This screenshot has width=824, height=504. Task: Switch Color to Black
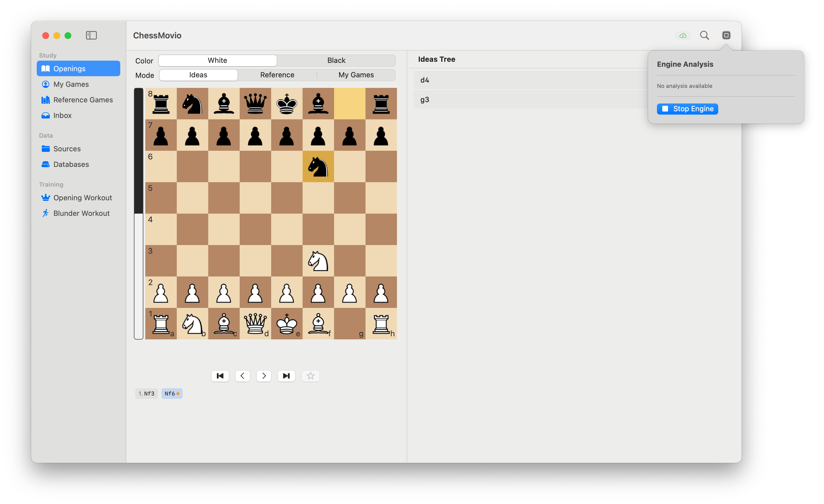click(336, 60)
